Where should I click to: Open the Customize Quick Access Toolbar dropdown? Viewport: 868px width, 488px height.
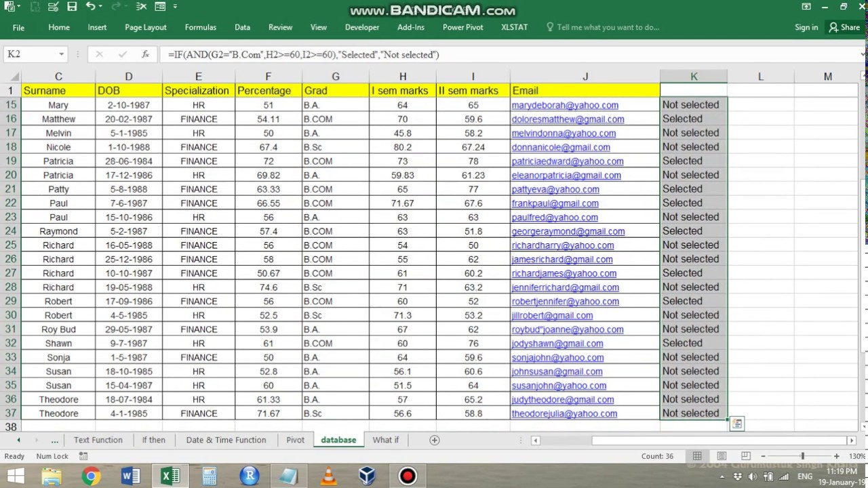[175, 7]
